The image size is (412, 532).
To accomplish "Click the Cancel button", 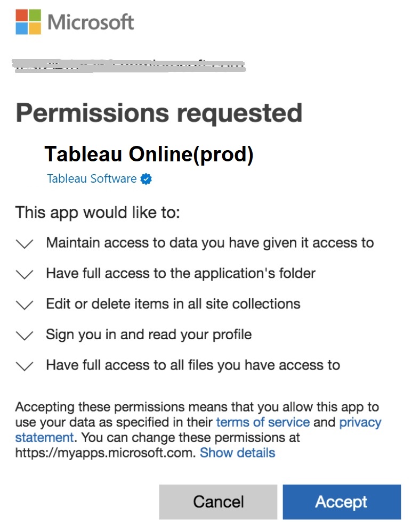I will (x=218, y=502).
